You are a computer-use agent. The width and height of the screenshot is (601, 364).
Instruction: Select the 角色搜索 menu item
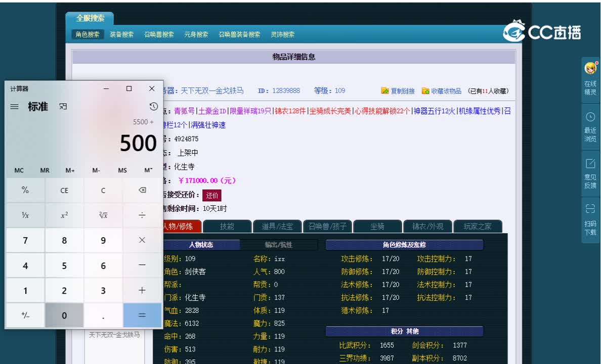coord(88,34)
